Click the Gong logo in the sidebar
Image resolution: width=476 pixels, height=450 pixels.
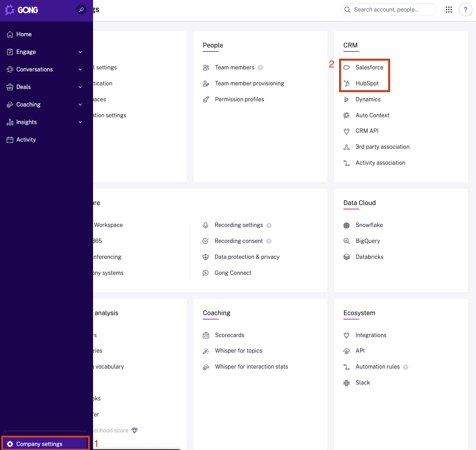pos(22,10)
